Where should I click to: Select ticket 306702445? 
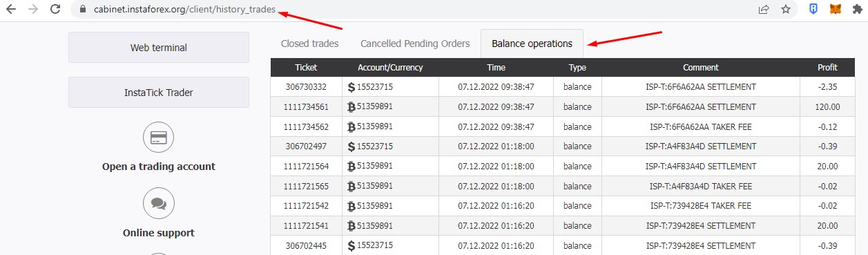click(x=306, y=245)
